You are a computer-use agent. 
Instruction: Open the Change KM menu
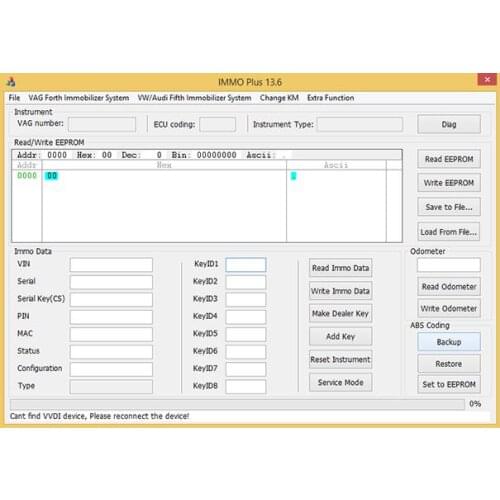(279, 98)
